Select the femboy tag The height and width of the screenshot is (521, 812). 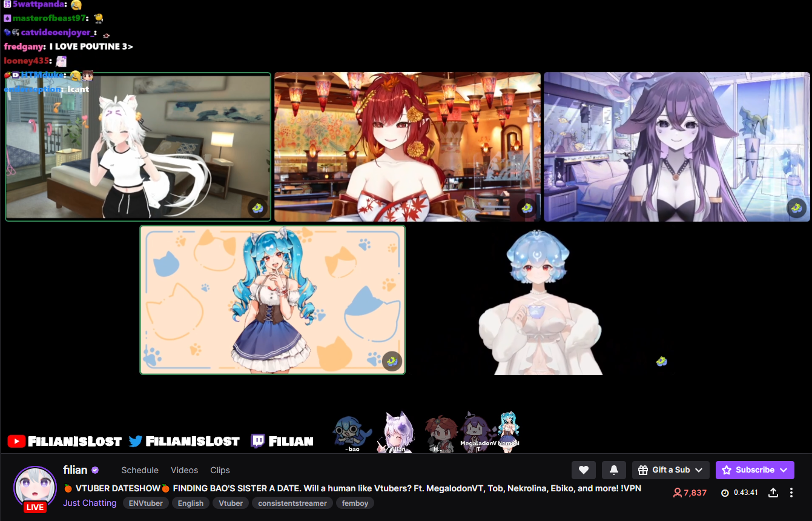pyautogui.click(x=355, y=503)
